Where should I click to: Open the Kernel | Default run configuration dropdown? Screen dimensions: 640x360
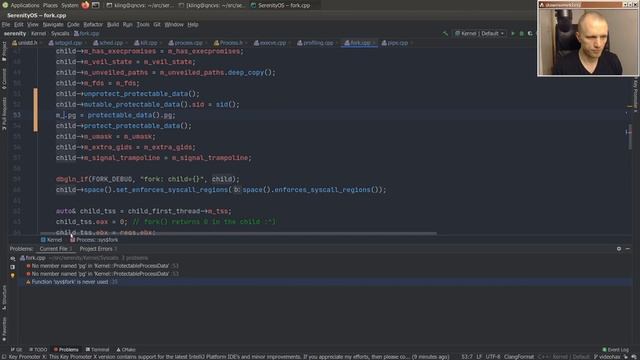[480, 33]
